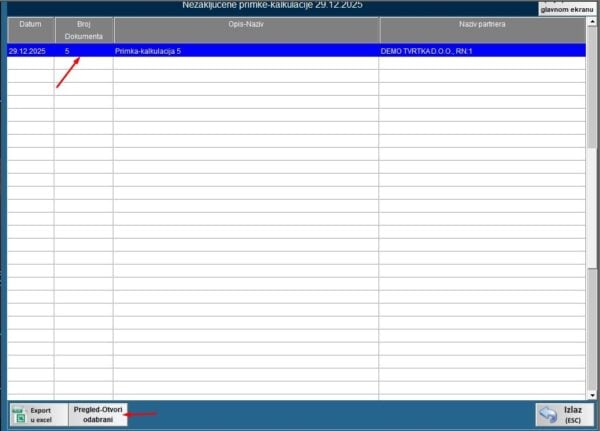
Task: Click the empty Datum cell in the second row
Action: [x=30, y=62]
